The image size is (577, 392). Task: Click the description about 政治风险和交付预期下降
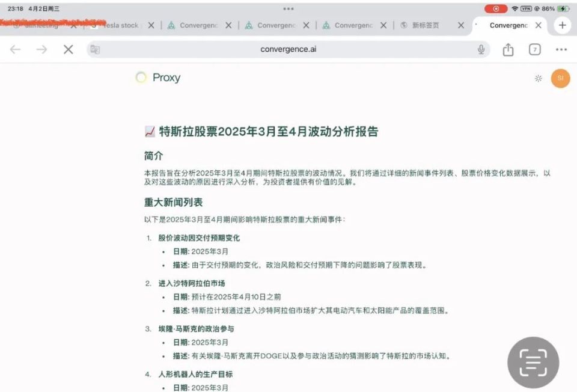point(299,265)
